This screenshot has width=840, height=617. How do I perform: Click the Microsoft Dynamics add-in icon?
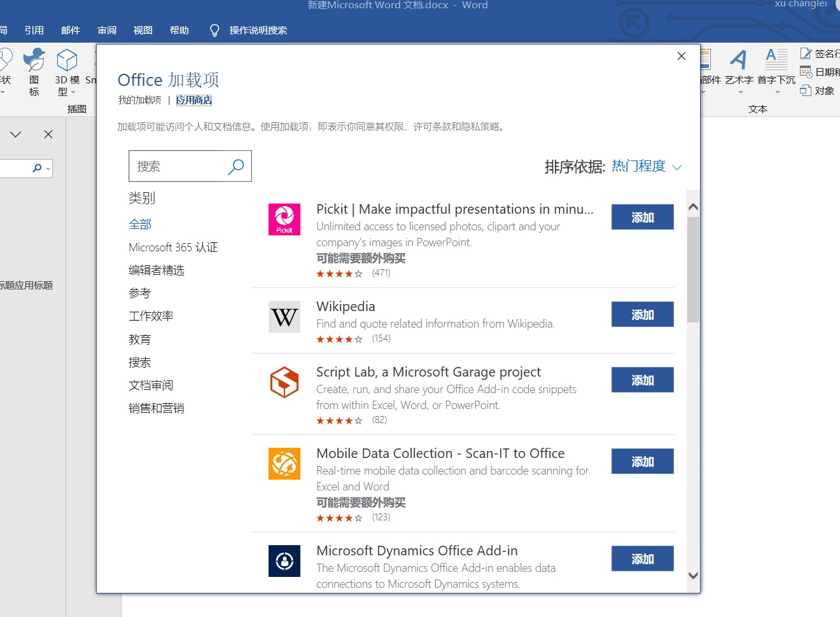click(x=284, y=561)
